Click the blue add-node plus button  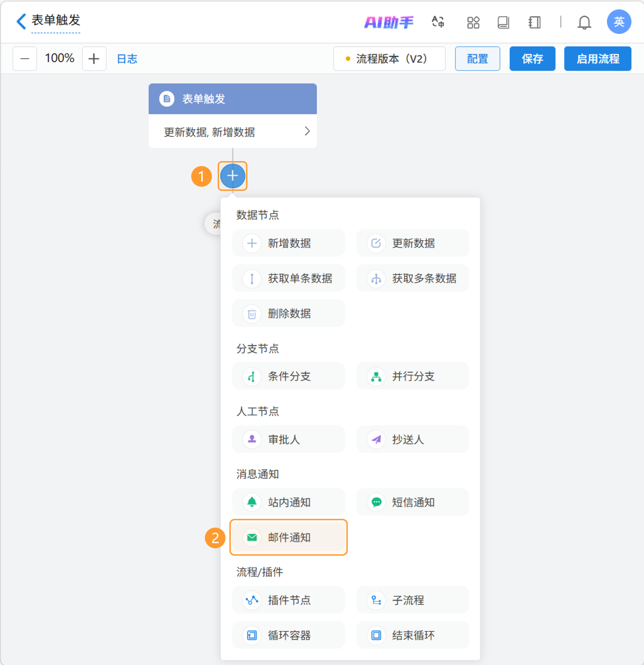click(x=232, y=176)
